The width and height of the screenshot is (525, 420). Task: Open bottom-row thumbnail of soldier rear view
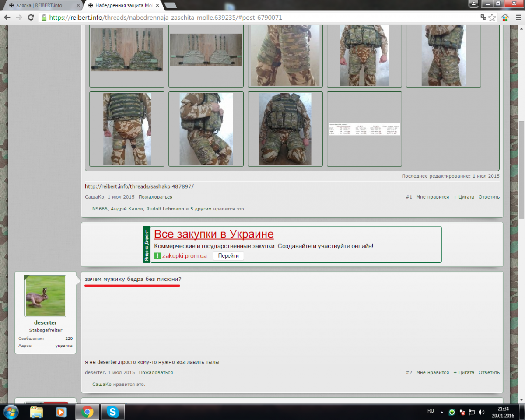(127, 129)
